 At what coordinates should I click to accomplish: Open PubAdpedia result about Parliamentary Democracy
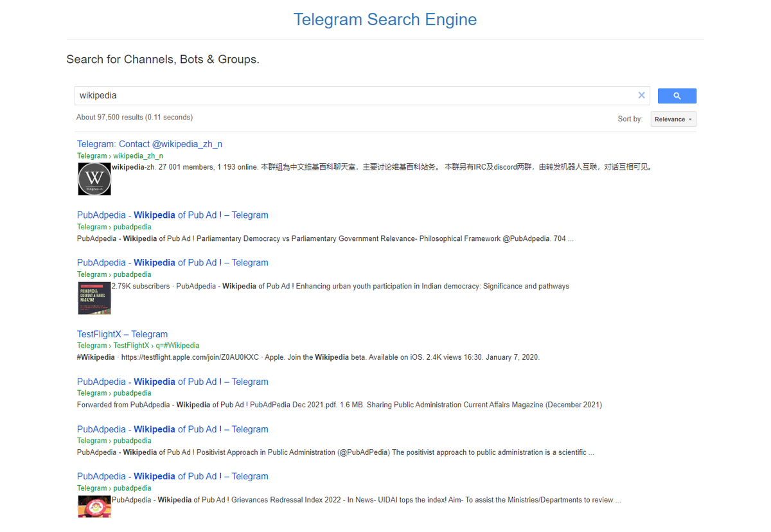(x=173, y=215)
